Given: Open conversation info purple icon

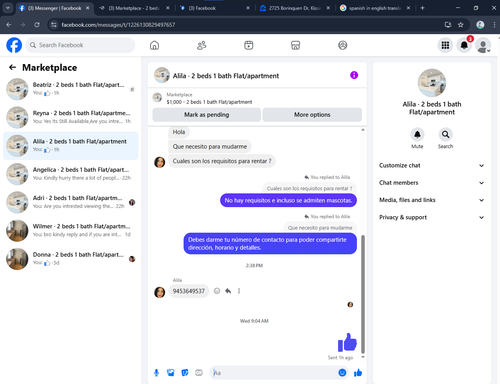Looking at the screenshot, I should 354,75.
